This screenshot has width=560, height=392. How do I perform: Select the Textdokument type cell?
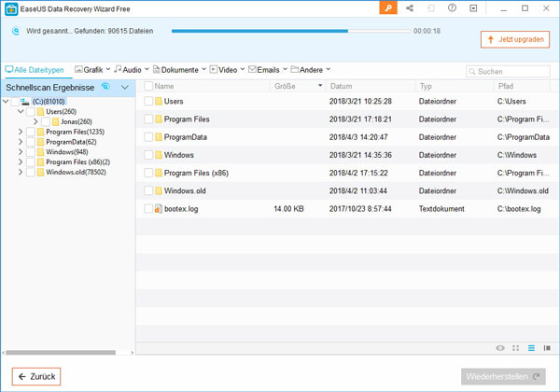(441, 209)
